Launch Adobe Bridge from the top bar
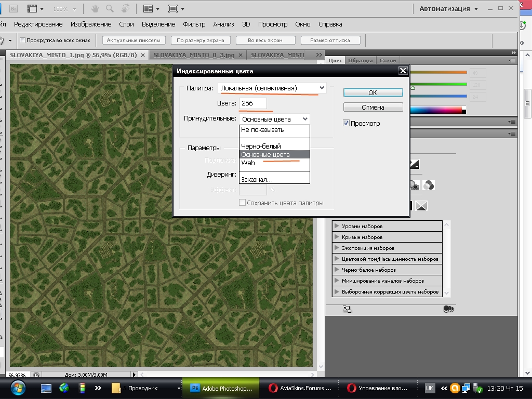 [14, 9]
